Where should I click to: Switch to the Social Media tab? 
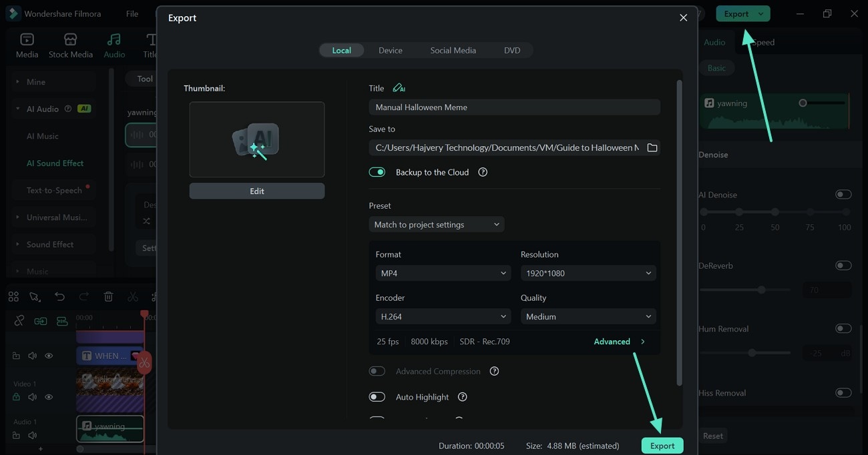click(x=453, y=50)
